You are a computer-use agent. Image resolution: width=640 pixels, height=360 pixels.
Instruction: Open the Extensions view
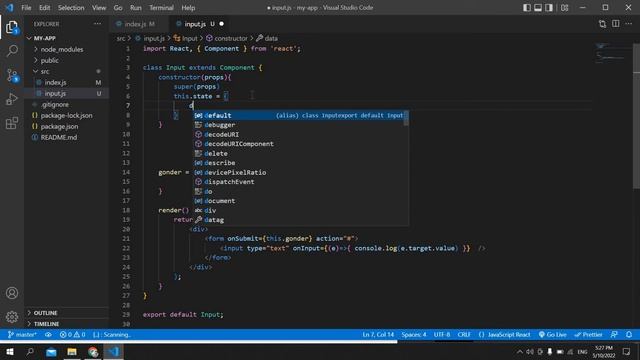pyautogui.click(x=12, y=123)
